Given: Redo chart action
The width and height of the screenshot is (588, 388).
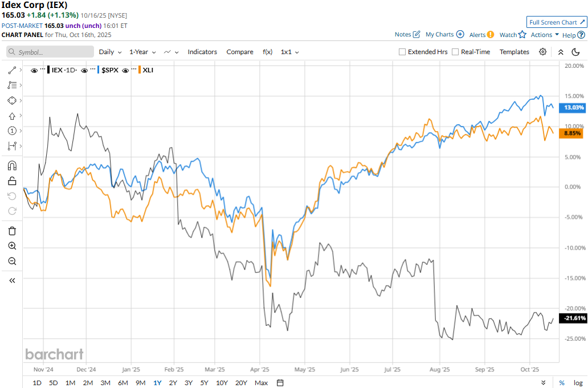Looking at the screenshot, I should click(x=12, y=211).
